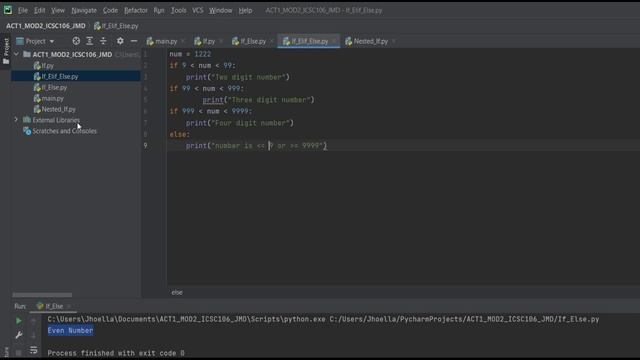The width and height of the screenshot is (640, 360).
Task: Open the Refactor menu
Action: click(x=136, y=10)
